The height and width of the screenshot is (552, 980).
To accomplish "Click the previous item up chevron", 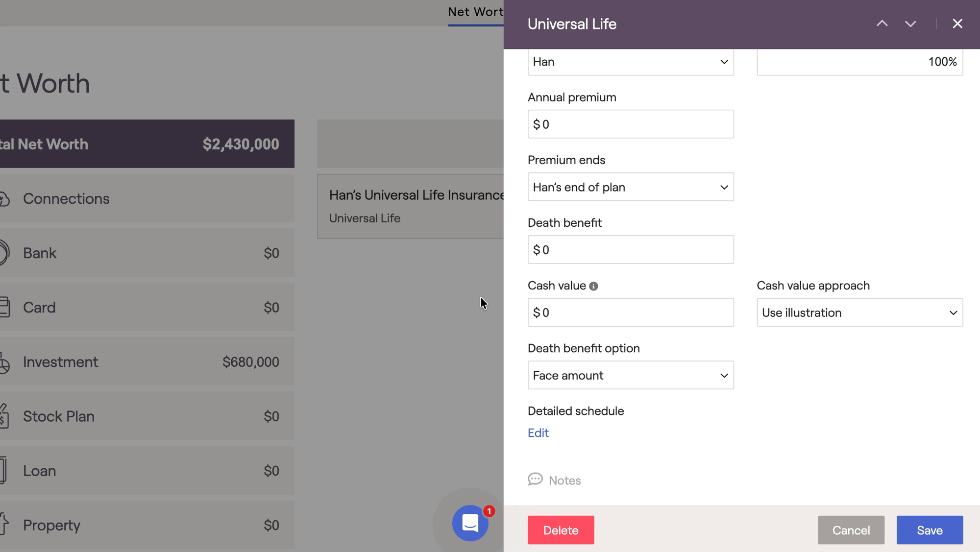I will tap(882, 24).
